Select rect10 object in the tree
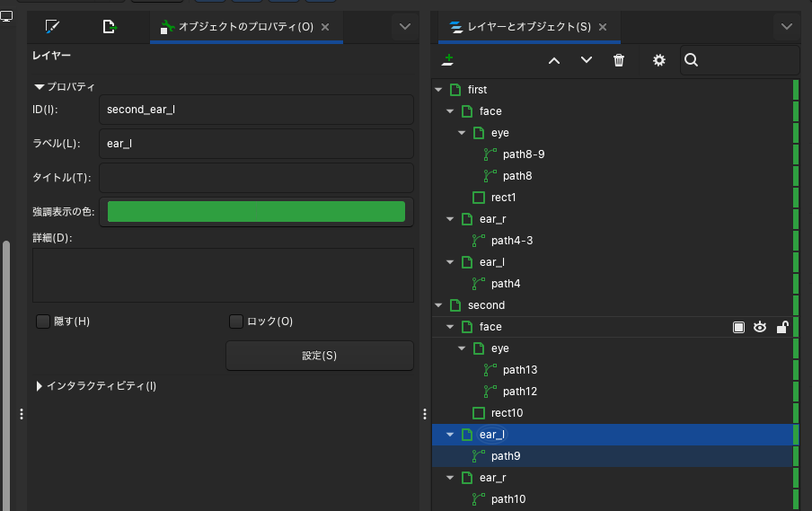Screen dimensions: 812x511 [507, 413]
